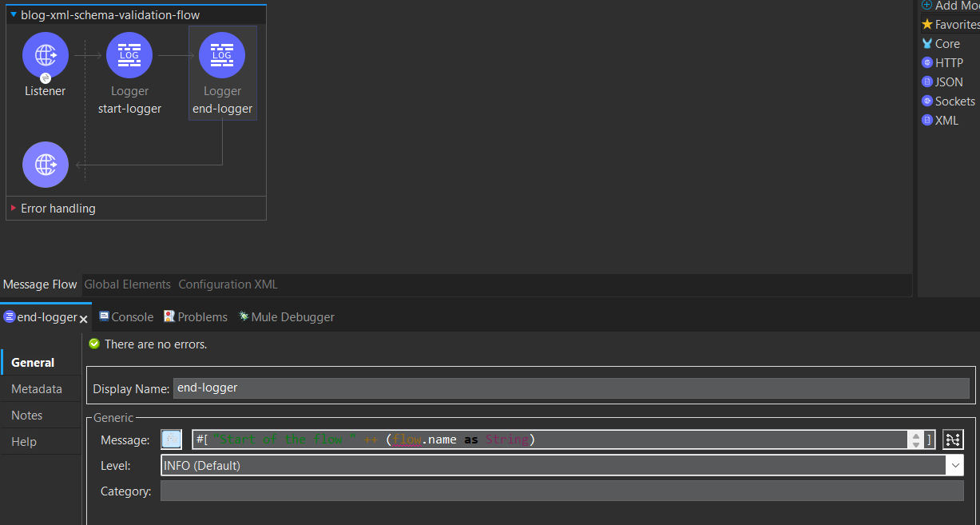Select the end-logger Logger node

222,55
